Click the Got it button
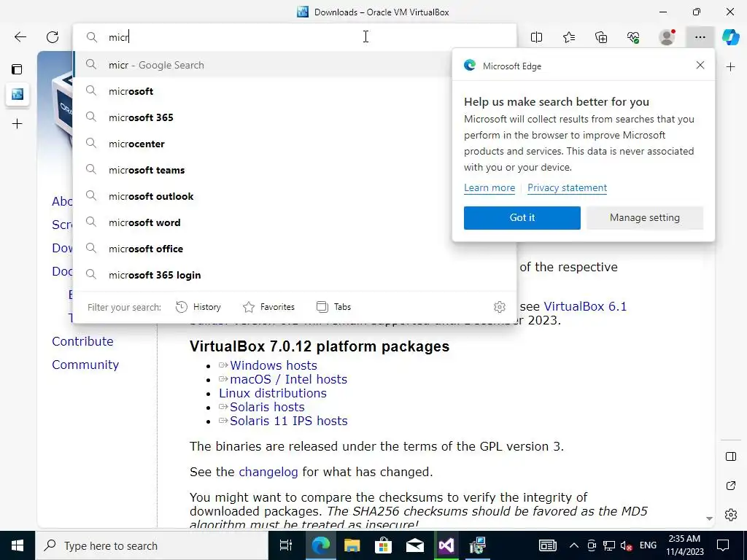The image size is (747, 560). (522, 217)
